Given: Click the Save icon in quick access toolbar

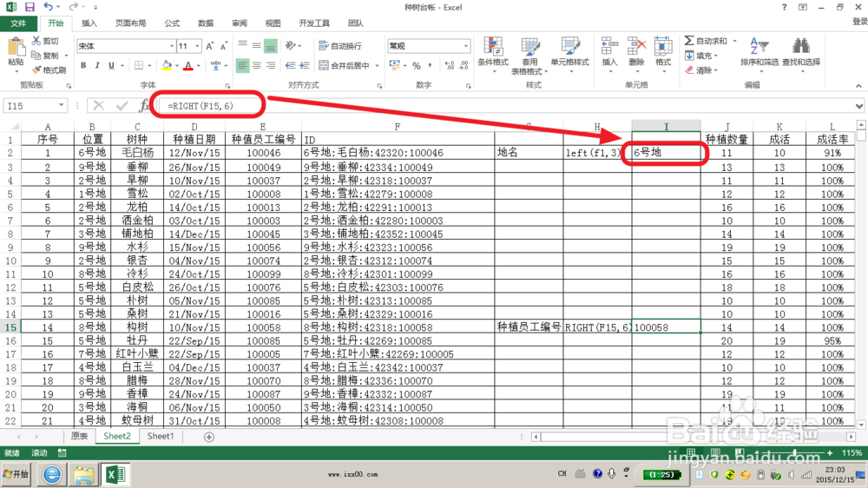Looking at the screenshot, I should click(30, 7).
